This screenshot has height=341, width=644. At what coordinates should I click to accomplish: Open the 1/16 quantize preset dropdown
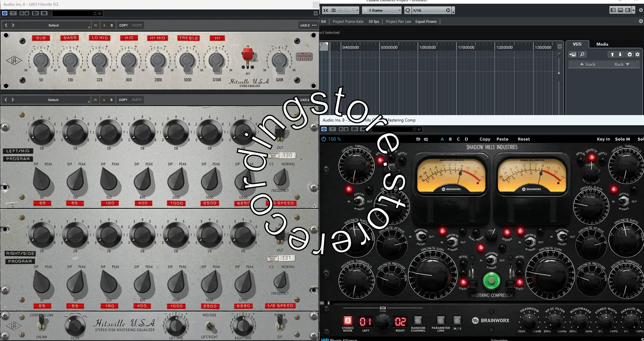431,10
